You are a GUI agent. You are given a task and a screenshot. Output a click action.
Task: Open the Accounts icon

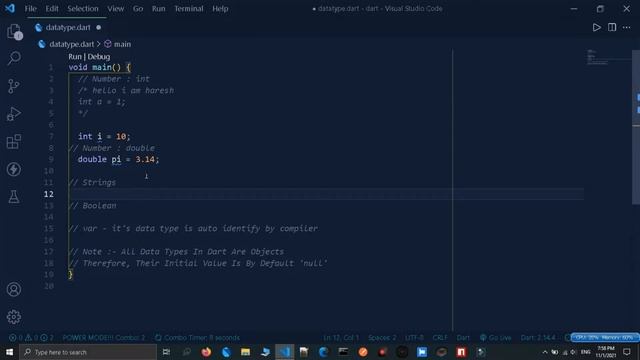[14, 289]
